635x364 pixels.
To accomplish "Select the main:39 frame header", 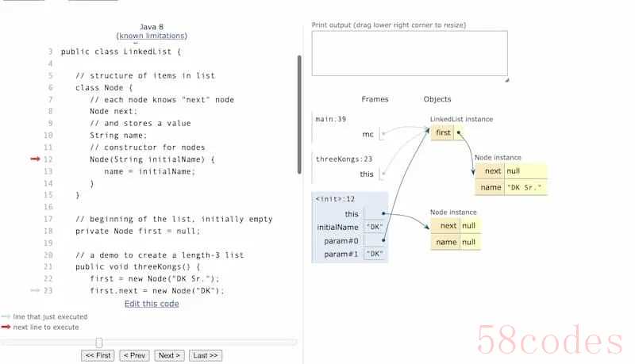I will [331, 119].
